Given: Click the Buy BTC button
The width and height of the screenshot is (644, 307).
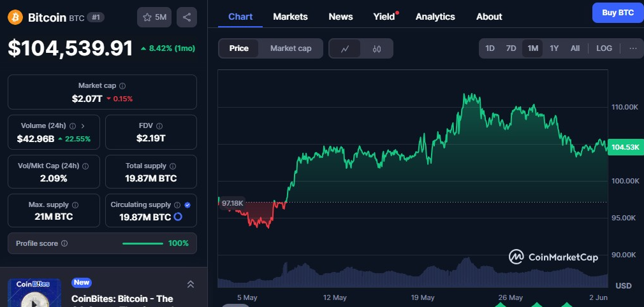Looking at the screenshot, I should 618,13.
